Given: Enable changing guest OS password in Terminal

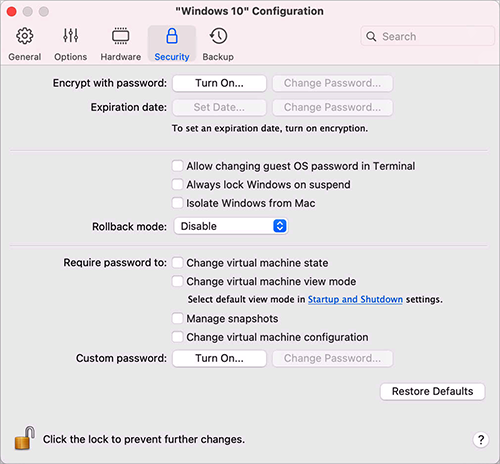Looking at the screenshot, I should tap(177, 166).
